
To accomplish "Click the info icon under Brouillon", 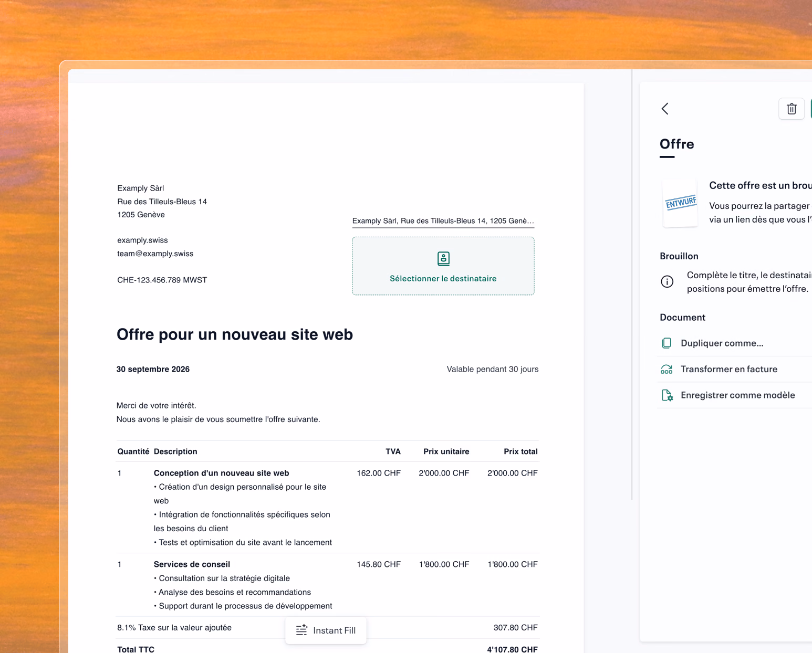I will (667, 282).
